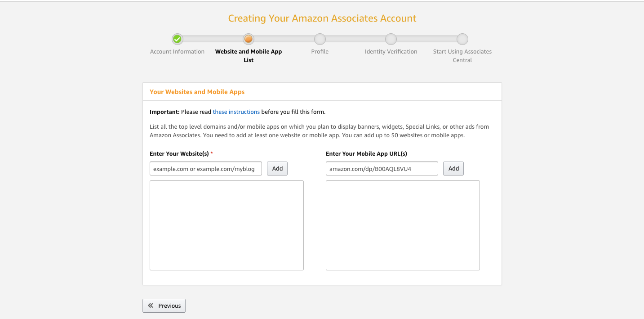The image size is (644, 319).
Task: Click inside the mobile app URLs list box
Action: point(403,225)
